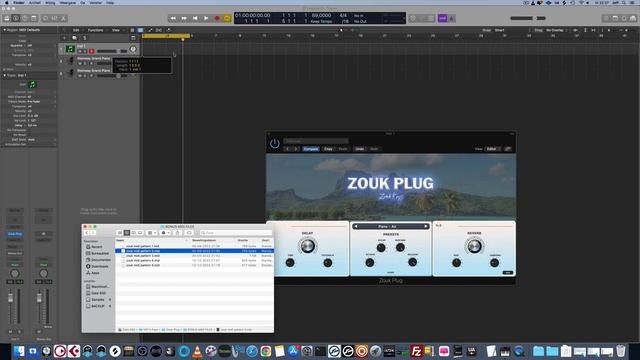Select next Zouk Plug preset arrow
640x360 pixels.
pos(426,226)
